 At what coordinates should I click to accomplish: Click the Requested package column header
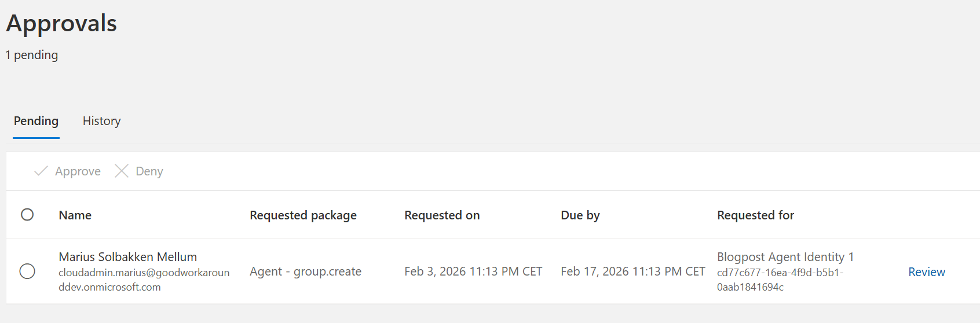coord(303,215)
